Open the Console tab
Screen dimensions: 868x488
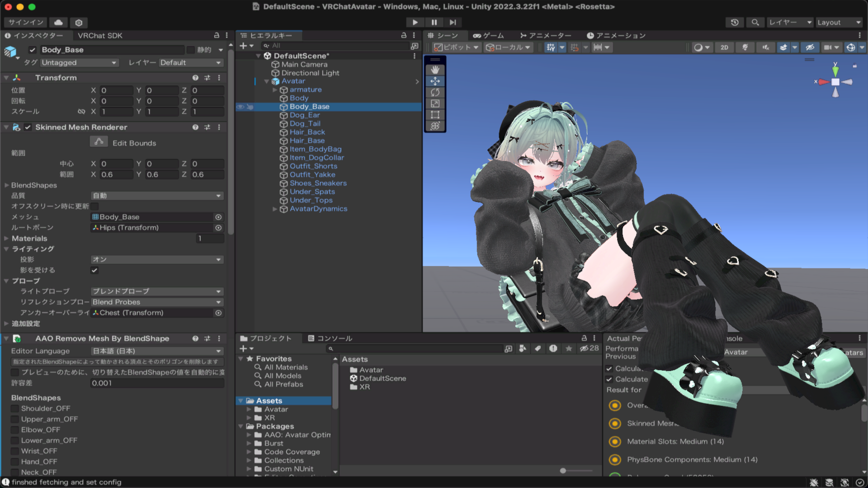pos(330,338)
